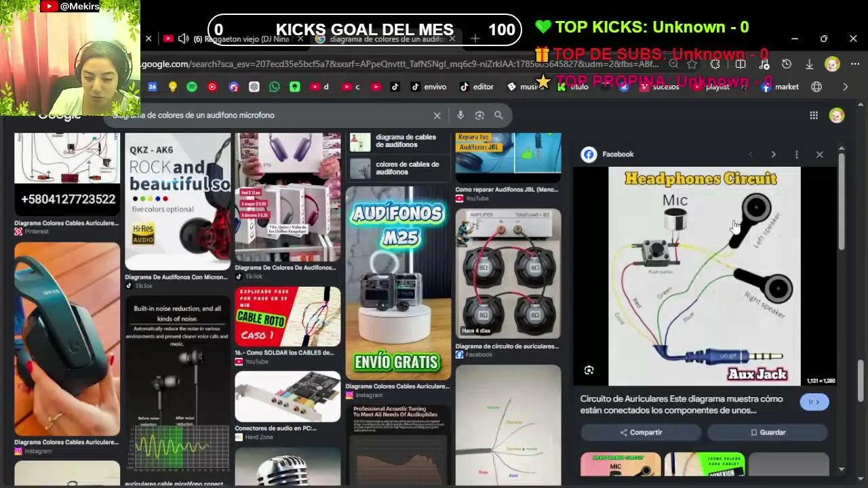
Task: Click the Guardar button
Action: [768, 432]
